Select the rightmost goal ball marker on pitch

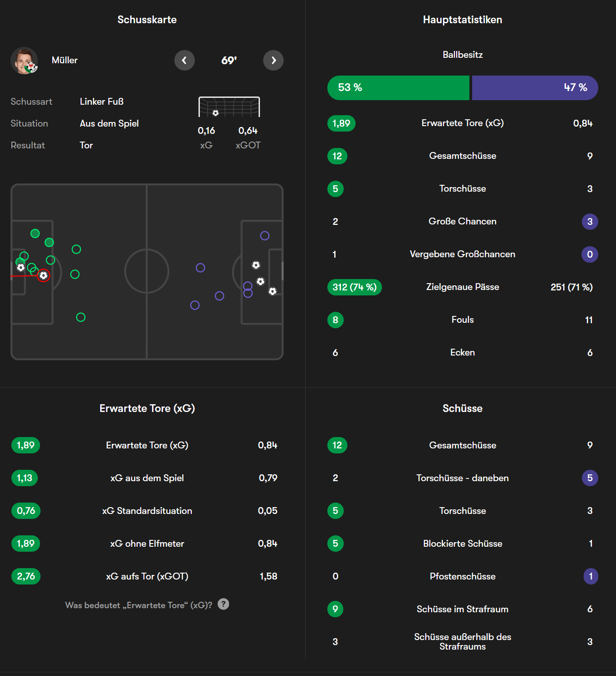click(272, 291)
